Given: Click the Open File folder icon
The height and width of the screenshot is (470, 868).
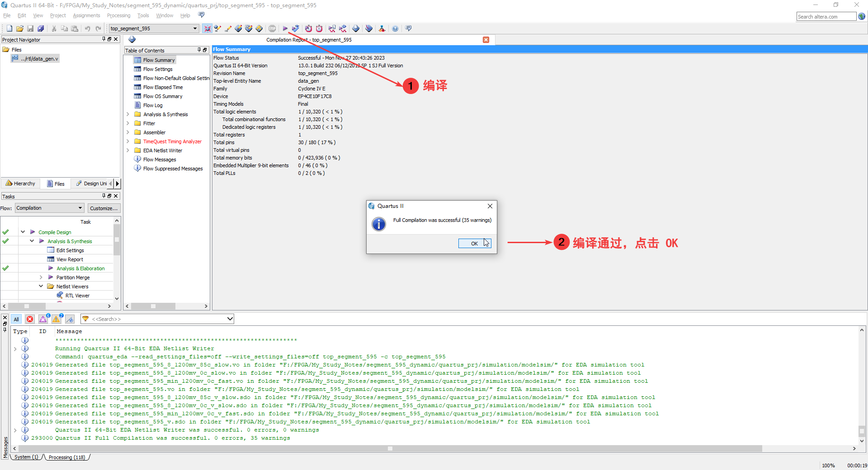Looking at the screenshot, I should (19, 28).
